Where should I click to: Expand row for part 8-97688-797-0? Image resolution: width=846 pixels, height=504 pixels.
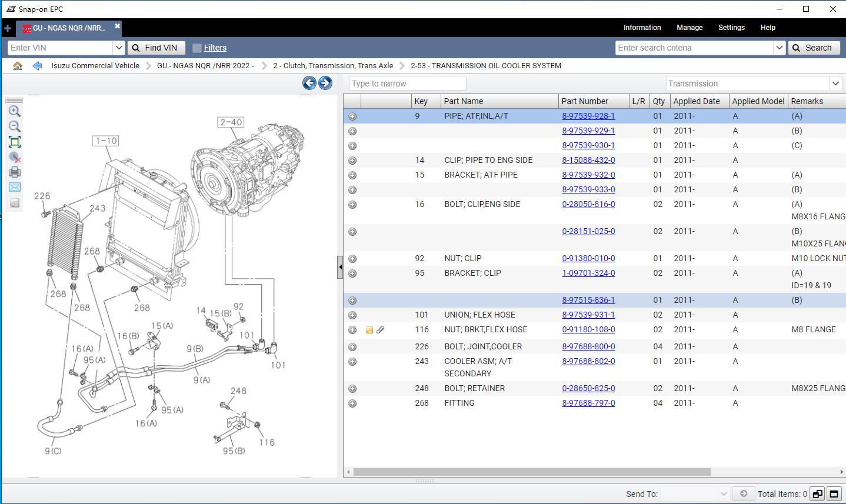point(352,403)
